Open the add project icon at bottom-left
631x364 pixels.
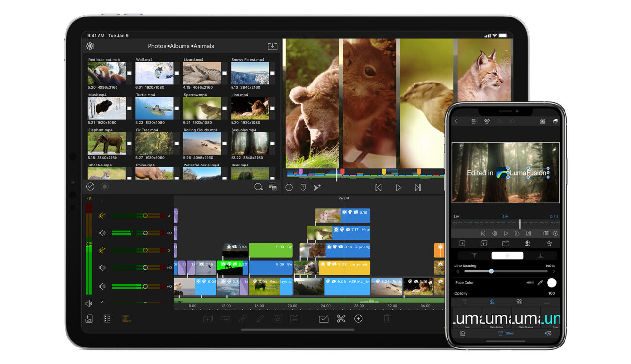point(89,319)
